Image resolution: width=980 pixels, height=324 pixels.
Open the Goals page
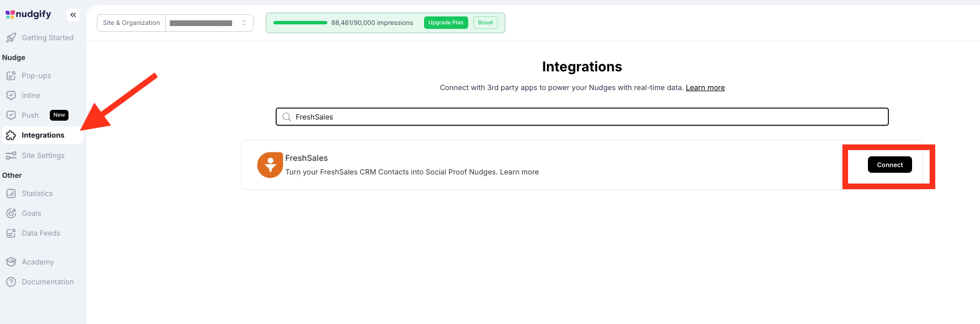[x=42, y=214]
